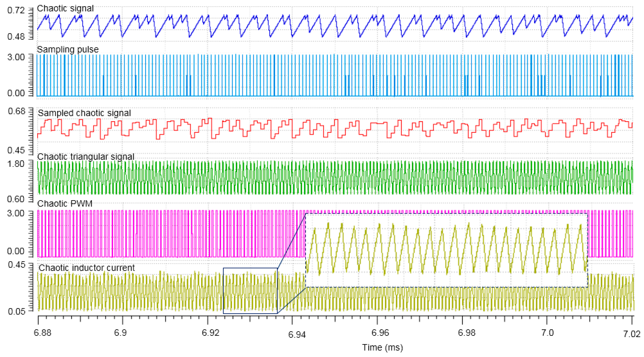The image size is (644, 357).
Task: Click the 0.72 y-axis value of chaotic signal
Action: click(16, 11)
